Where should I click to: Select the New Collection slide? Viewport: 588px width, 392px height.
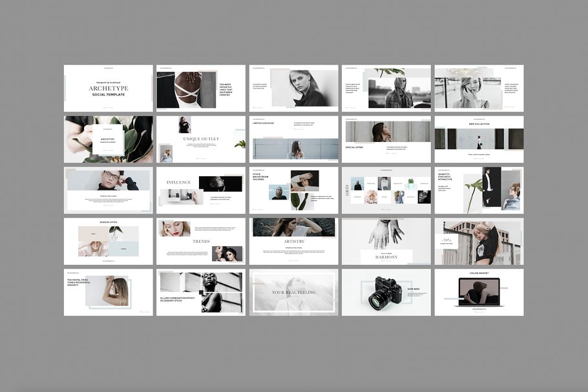[x=479, y=139]
